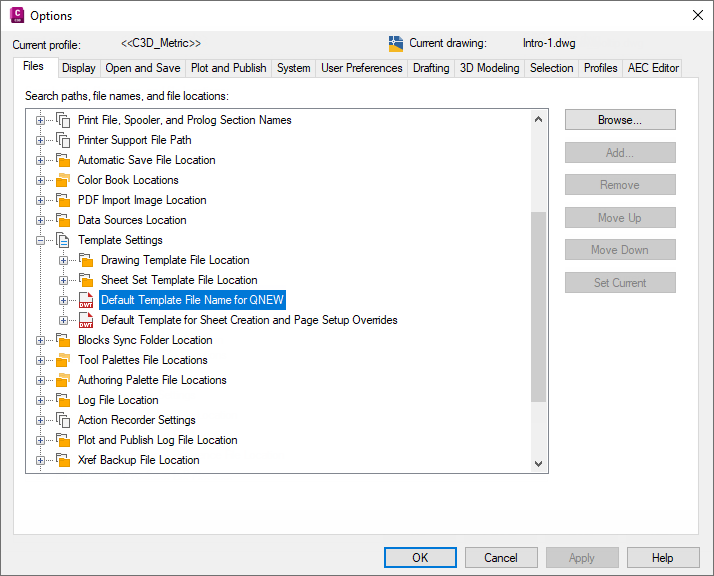The image size is (714, 576).
Task: Click the Tool Palettes File Locations folder icon
Action: [63, 360]
